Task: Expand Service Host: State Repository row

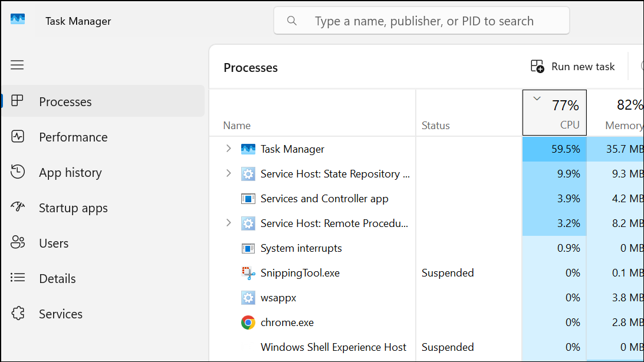Action: point(229,174)
